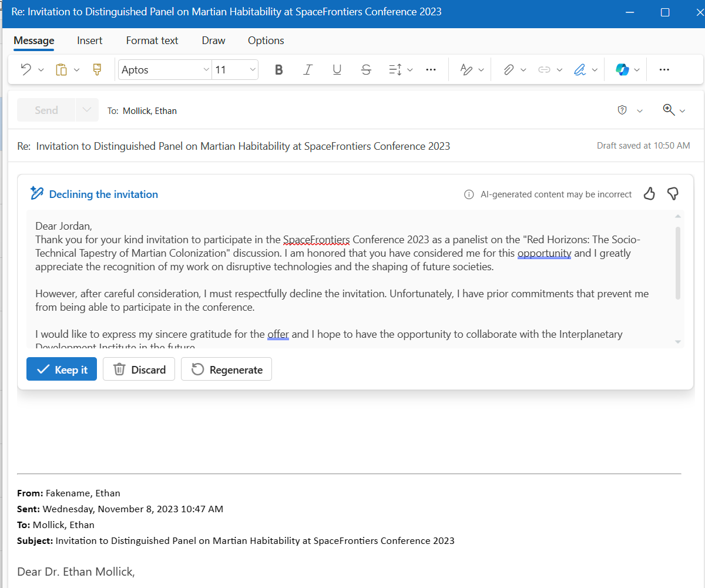
Task: Expand the Undo dropdown arrow
Action: click(x=41, y=70)
